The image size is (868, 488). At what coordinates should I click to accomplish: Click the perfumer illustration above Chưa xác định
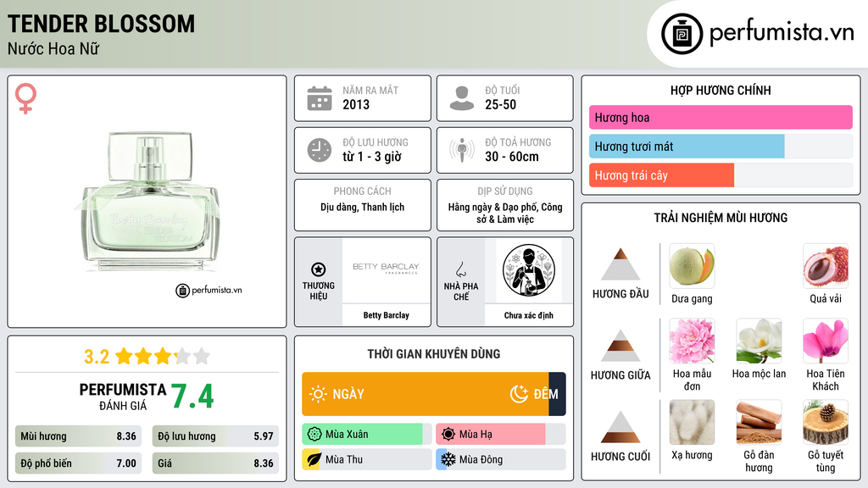(x=529, y=270)
